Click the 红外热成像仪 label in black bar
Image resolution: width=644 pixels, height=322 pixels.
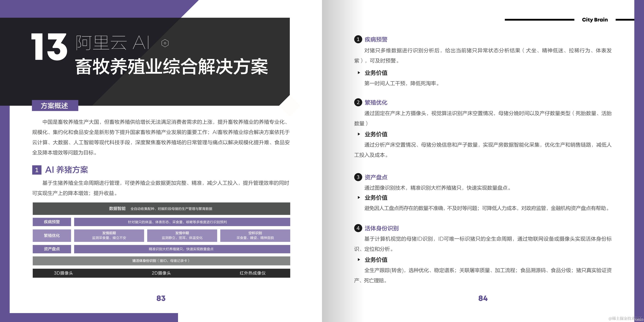(253, 273)
